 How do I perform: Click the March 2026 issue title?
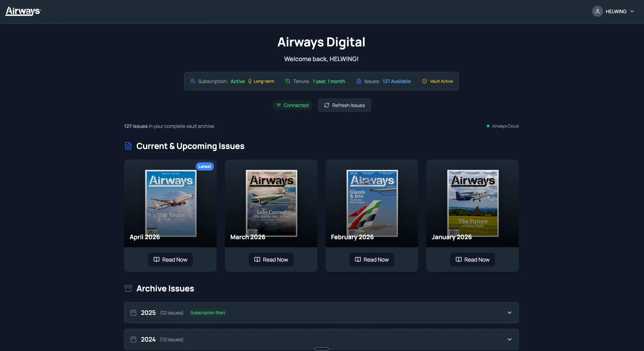pos(248,237)
